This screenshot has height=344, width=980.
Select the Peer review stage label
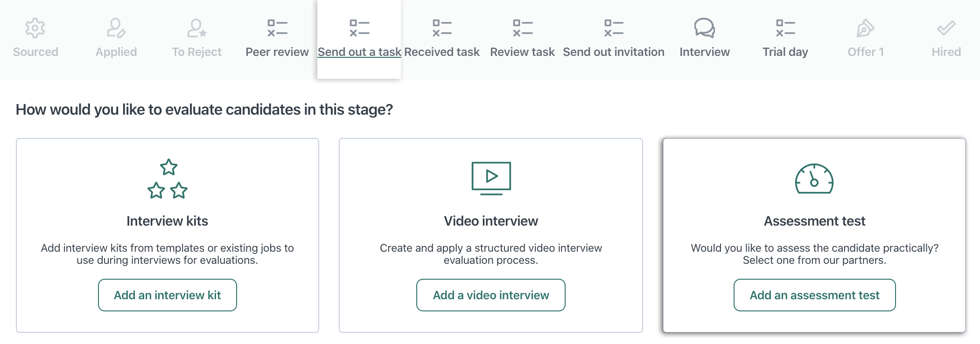(277, 52)
